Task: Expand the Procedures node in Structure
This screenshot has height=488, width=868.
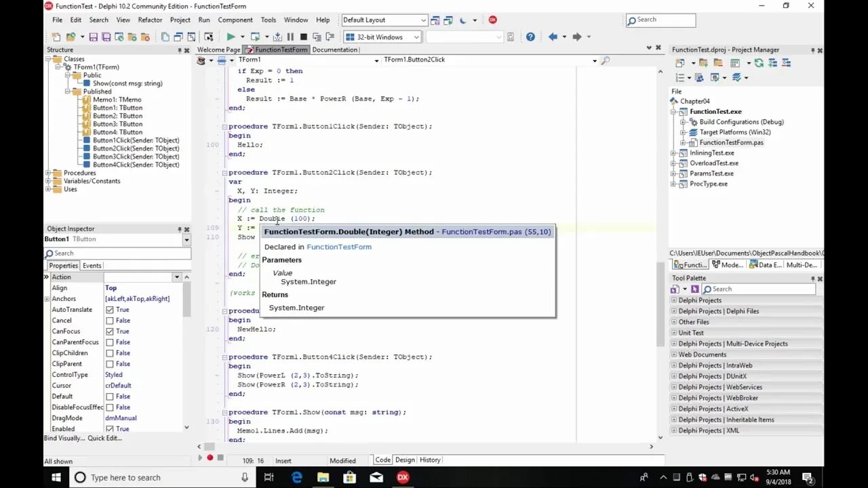Action: click(49, 173)
